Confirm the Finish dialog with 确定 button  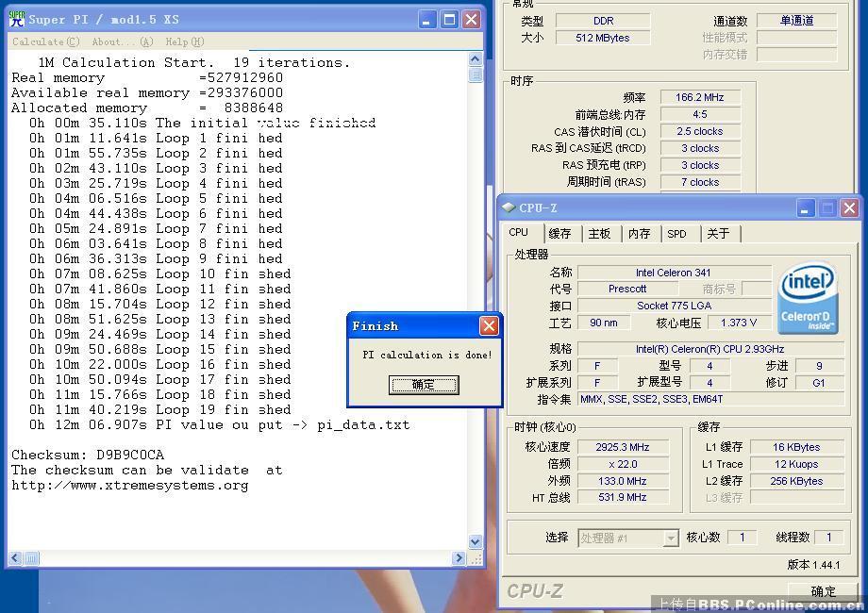424,385
